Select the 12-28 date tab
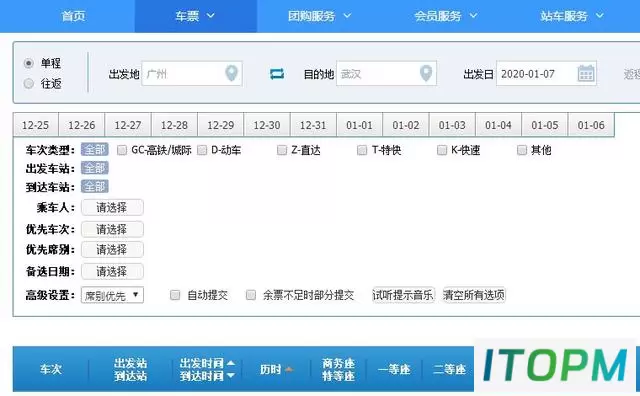Screen dimensions: 640x396 (174, 125)
